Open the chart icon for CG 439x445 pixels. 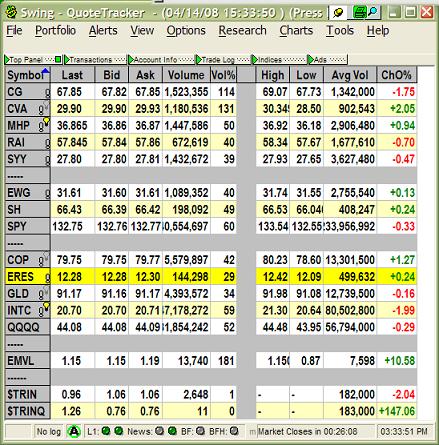[47, 93]
